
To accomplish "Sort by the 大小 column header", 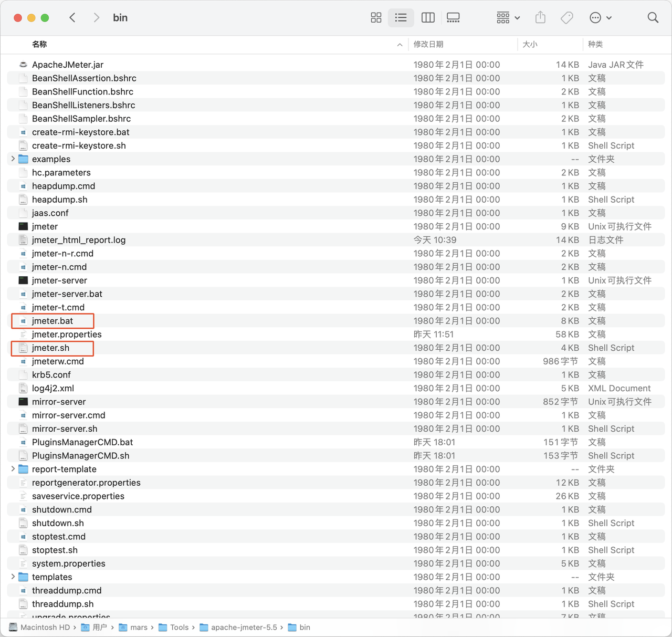I will [530, 45].
